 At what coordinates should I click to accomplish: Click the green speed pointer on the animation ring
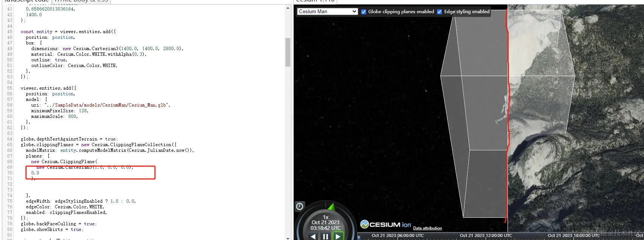(x=331, y=206)
